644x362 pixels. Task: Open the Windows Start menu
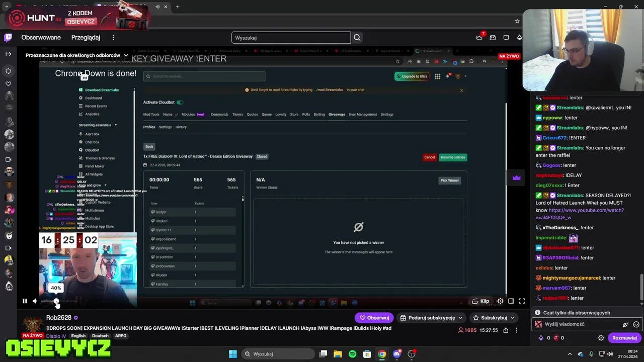233,354
